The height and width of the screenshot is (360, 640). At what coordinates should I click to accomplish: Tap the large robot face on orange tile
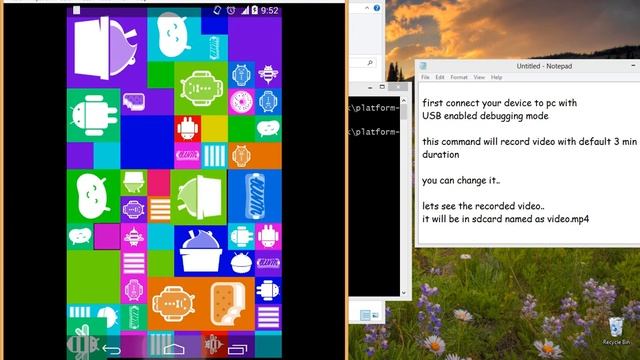click(x=174, y=304)
